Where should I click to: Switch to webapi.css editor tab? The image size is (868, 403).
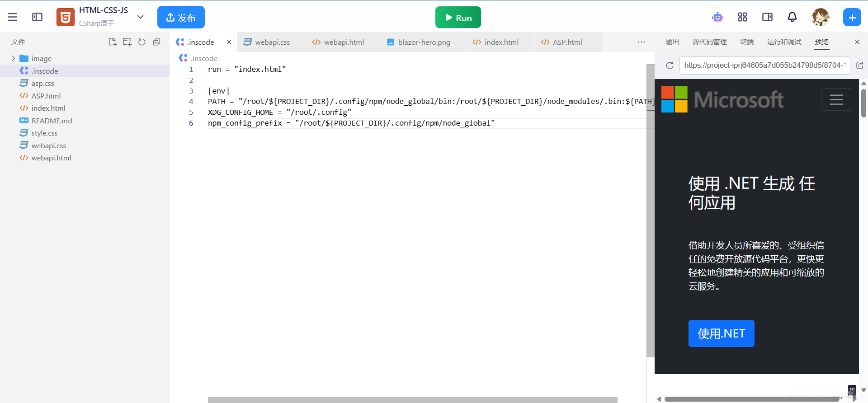[x=271, y=42]
